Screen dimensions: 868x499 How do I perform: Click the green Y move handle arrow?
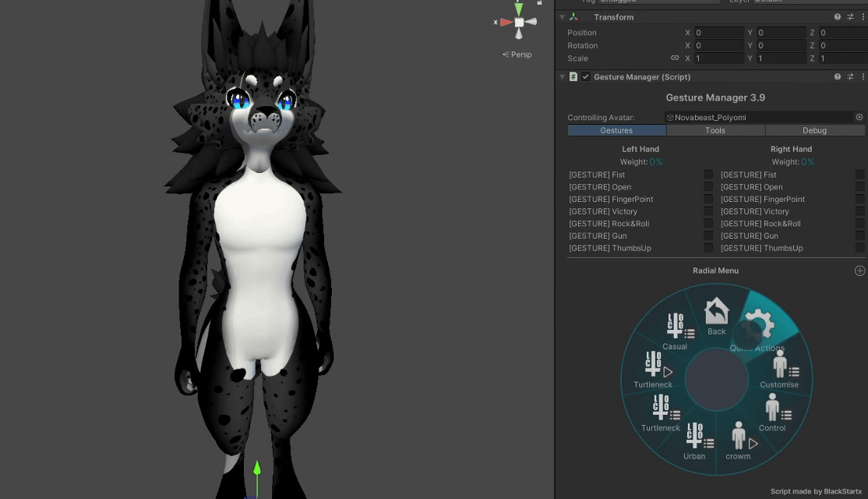[257, 469]
